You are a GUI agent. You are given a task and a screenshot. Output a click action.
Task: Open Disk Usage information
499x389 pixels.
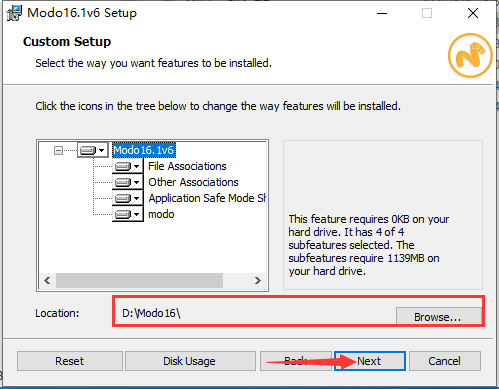tap(190, 361)
